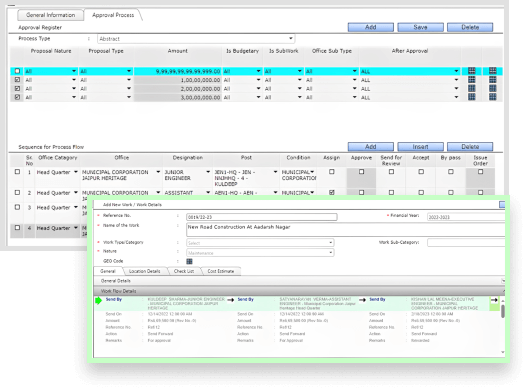Viewport: 529px width, 392px height.
Task: Open the Cost Estimate tab
Action: coord(221,271)
